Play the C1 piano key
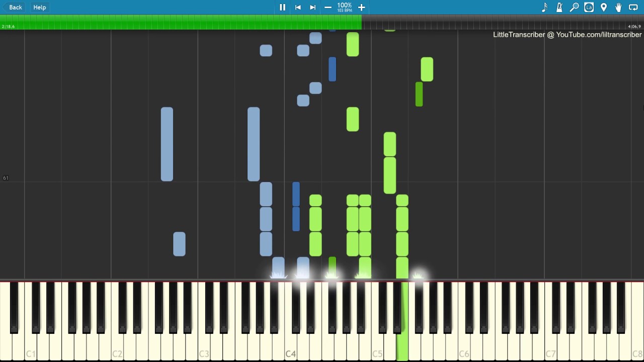The width and height of the screenshot is (644, 362). click(31, 347)
